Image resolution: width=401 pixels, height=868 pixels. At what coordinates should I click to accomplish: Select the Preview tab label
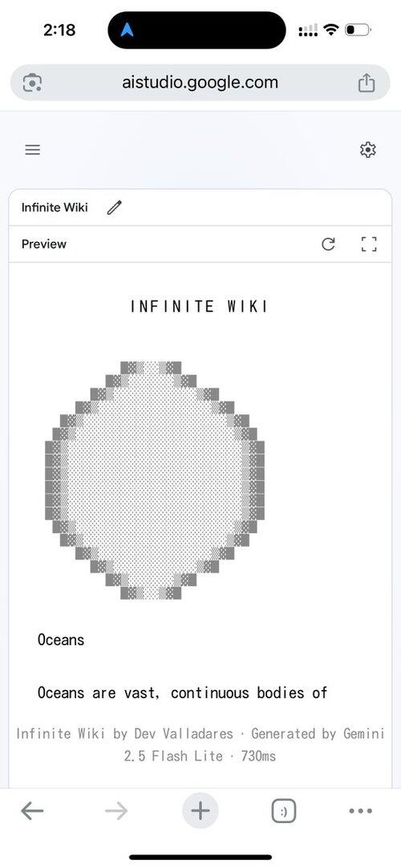tap(44, 244)
